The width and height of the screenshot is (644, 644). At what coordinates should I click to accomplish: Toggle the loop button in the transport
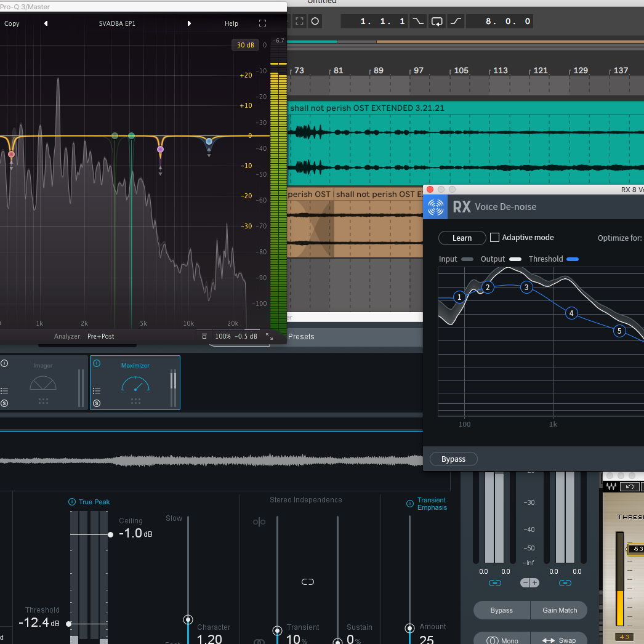pyautogui.click(x=437, y=22)
